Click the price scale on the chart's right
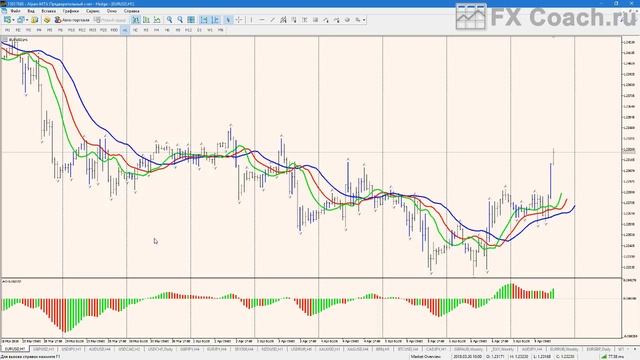The width and height of the screenshot is (640, 360). coord(630,157)
